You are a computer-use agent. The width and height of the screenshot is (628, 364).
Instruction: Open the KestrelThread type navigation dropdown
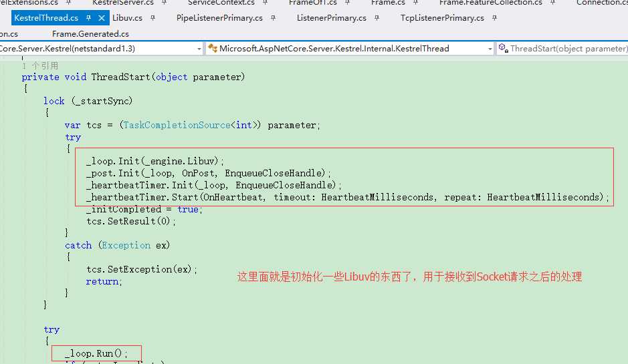coord(350,48)
